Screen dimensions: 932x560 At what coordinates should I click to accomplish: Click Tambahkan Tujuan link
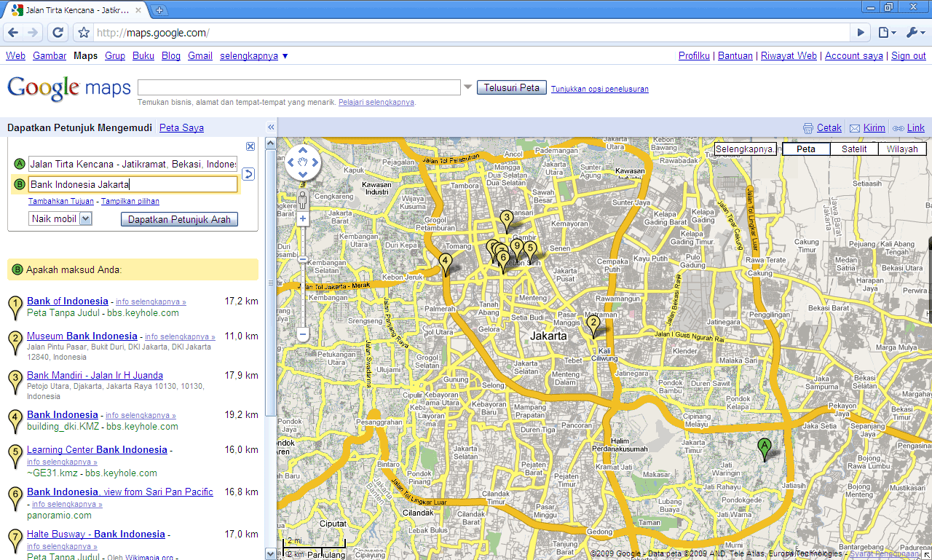pyautogui.click(x=61, y=201)
